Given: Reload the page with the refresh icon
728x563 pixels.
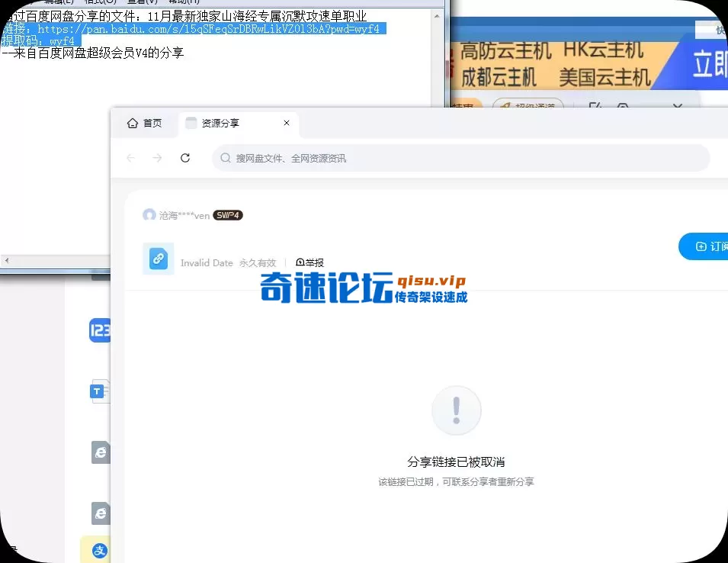Looking at the screenshot, I should pyautogui.click(x=185, y=158).
